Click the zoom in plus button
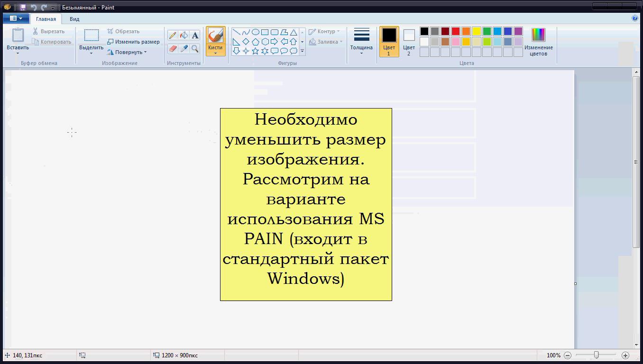The height and width of the screenshot is (364, 643). pos(625,355)
